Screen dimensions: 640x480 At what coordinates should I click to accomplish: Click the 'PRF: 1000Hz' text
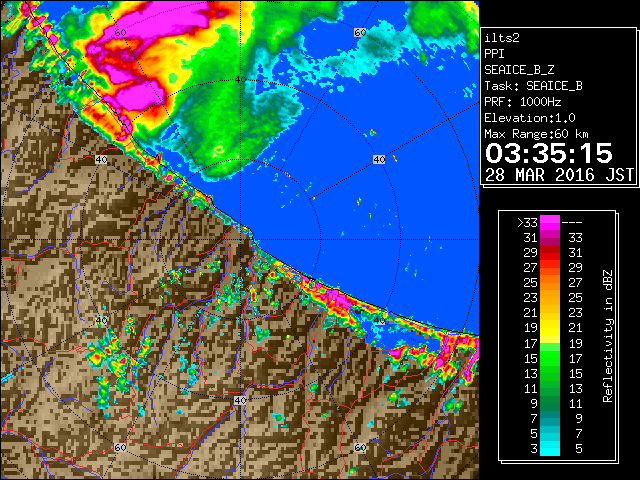tap(523, 102)
